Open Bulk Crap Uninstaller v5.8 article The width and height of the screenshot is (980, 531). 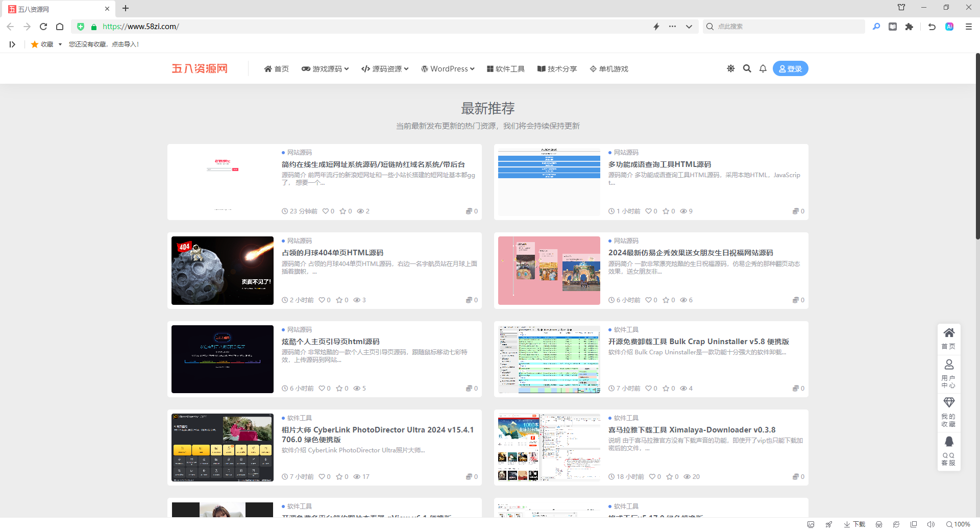click(x=699, y=342)
